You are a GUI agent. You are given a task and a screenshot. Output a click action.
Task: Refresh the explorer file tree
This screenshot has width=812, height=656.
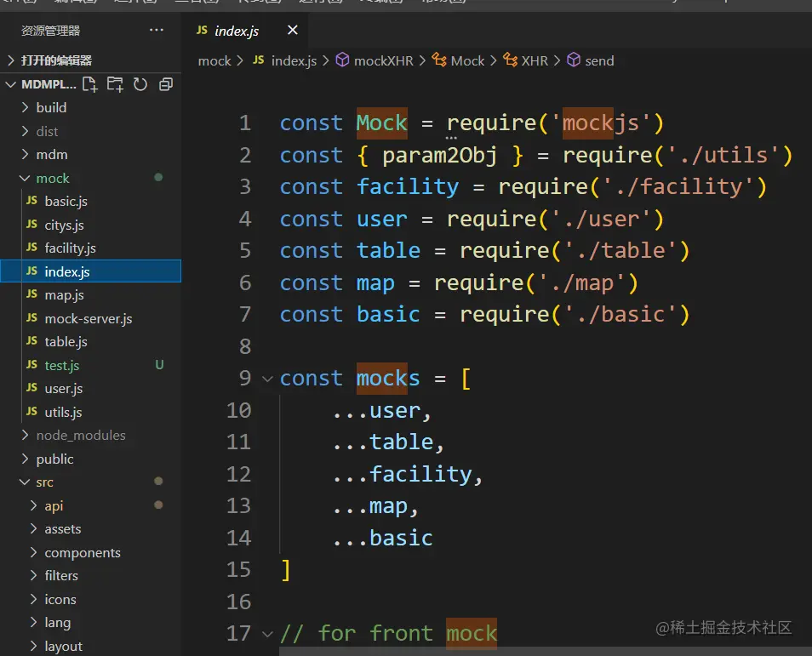(140, 84)
